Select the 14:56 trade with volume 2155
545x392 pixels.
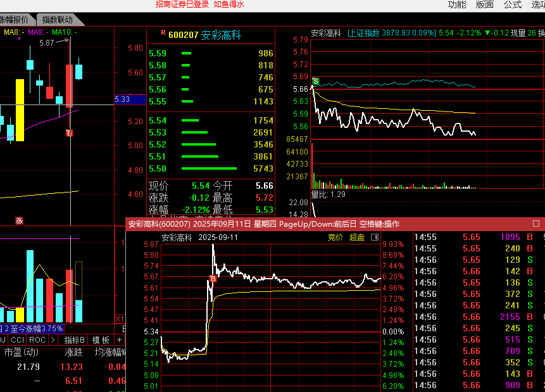pos(475,317)
